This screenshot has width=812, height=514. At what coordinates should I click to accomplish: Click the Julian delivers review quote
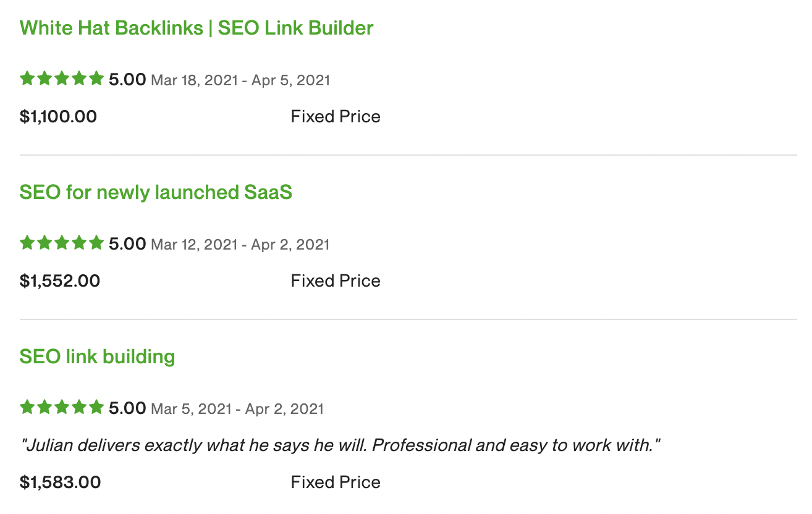(341, 445)
